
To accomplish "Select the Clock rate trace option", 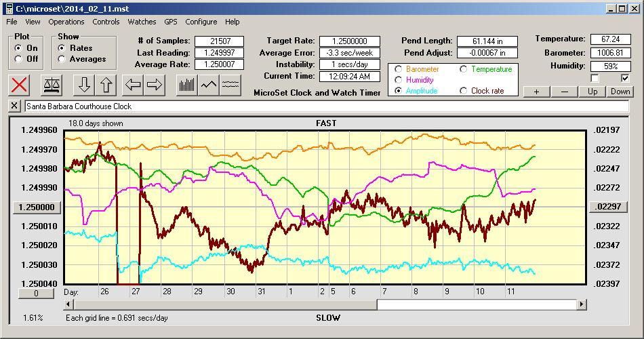I will [x=463, y=91].
